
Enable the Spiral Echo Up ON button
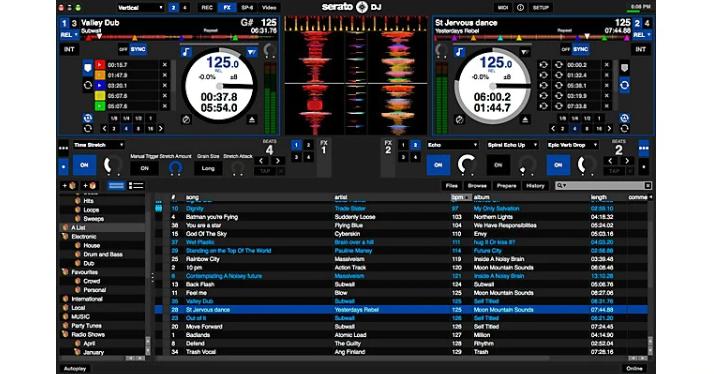(x=498, y=165)
